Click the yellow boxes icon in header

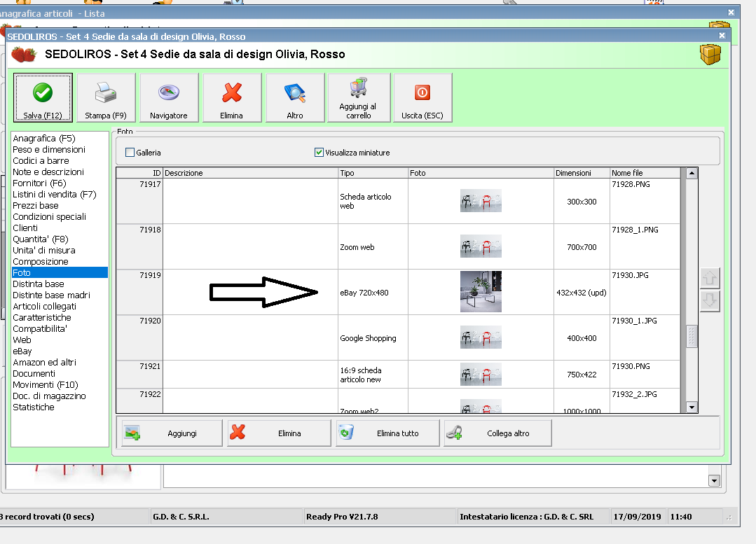pos(710,55)
